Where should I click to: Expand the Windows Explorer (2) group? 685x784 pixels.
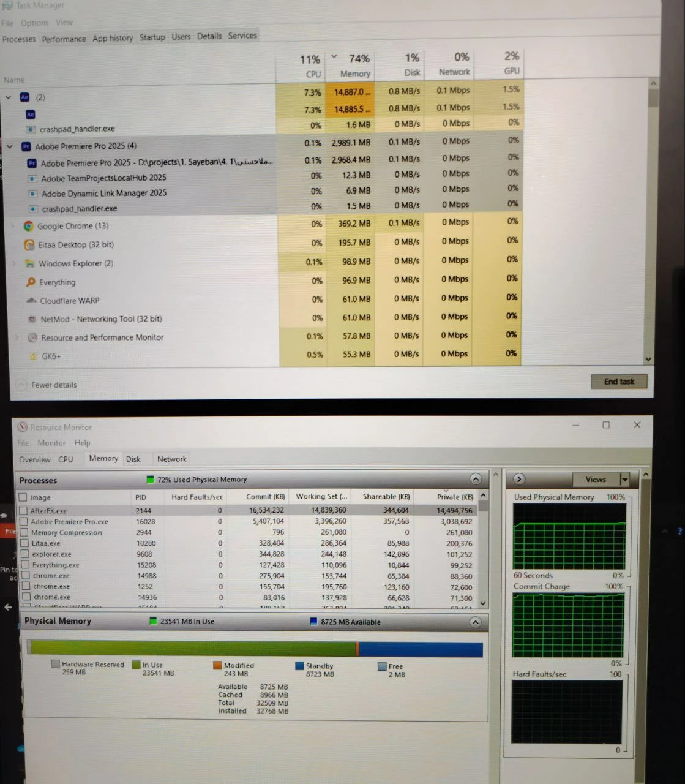tap(14, 263)
